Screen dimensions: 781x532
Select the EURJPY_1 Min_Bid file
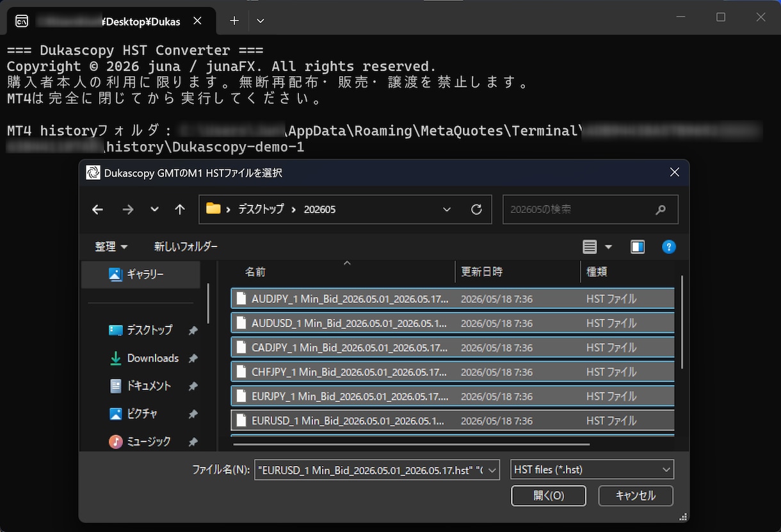click(452, 396)
